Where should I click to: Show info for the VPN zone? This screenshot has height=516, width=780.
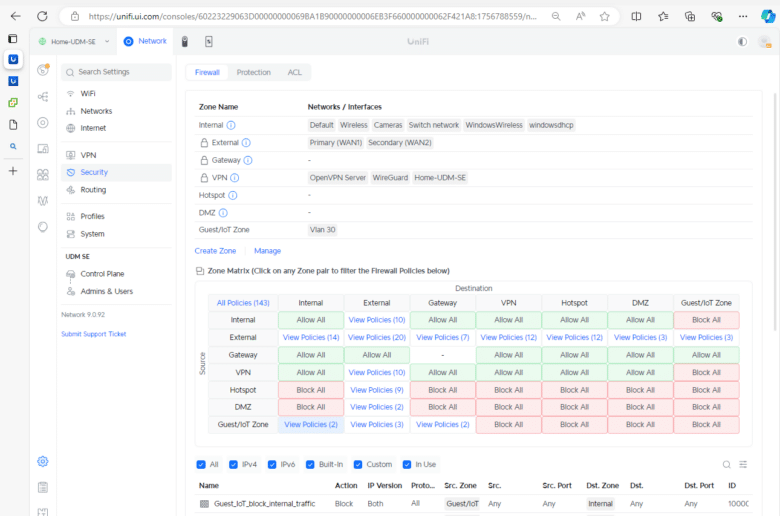[x=235, y=178]
